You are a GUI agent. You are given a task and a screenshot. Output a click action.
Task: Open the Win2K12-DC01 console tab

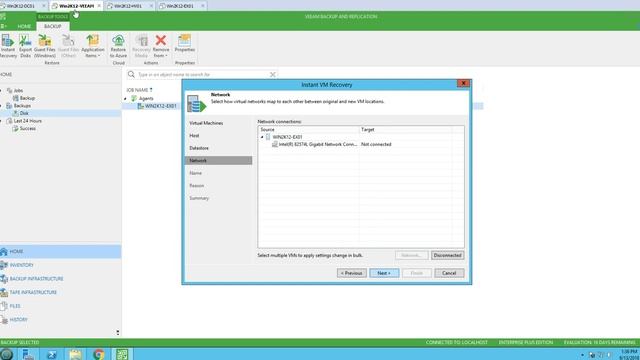coord(20,6)
